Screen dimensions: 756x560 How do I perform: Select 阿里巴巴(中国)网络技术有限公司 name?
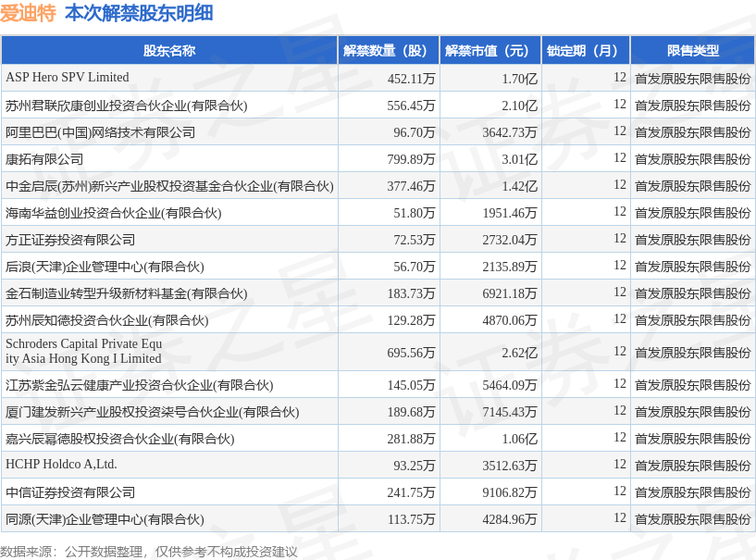point(100,132)
